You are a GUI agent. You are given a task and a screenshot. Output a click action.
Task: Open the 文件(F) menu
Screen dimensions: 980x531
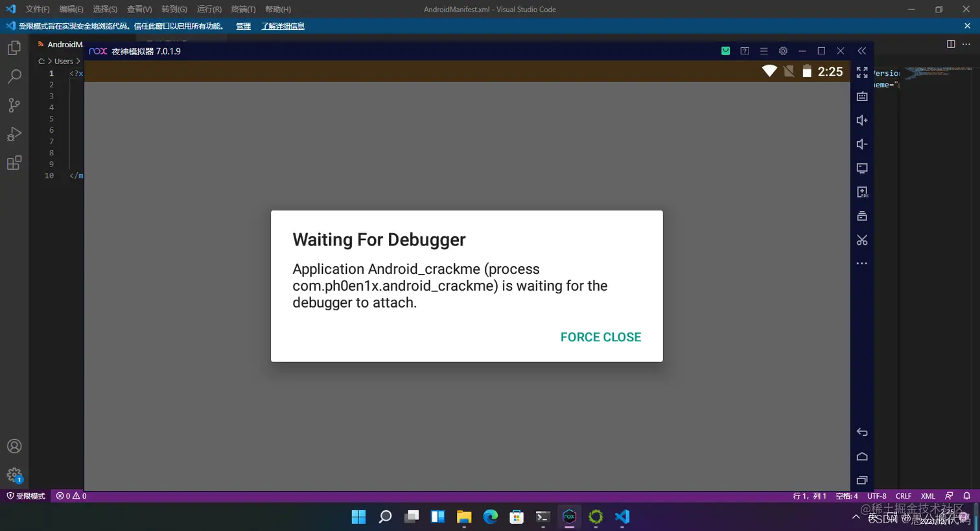tap(38, 9)
